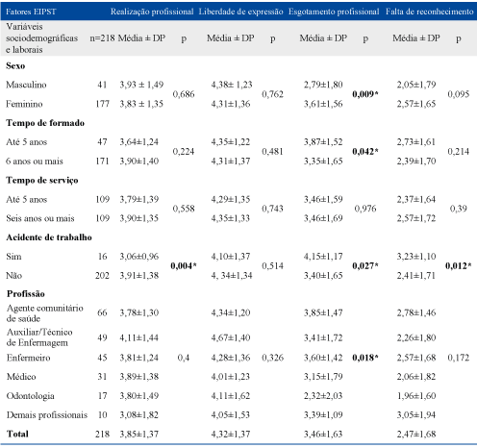The height and width of the screenshot is (448, 477).
Task: Select the Profissão section heading
Action: [26, 294]
